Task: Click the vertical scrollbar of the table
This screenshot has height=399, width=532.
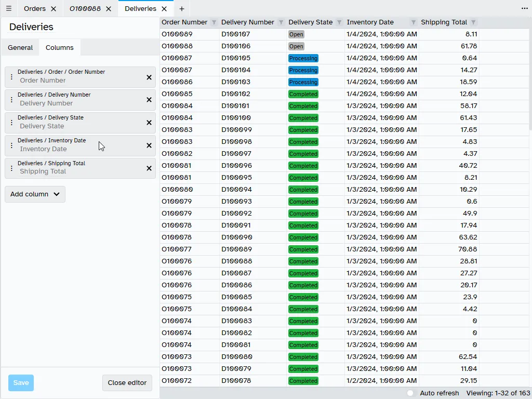Action: pos(529,78)
